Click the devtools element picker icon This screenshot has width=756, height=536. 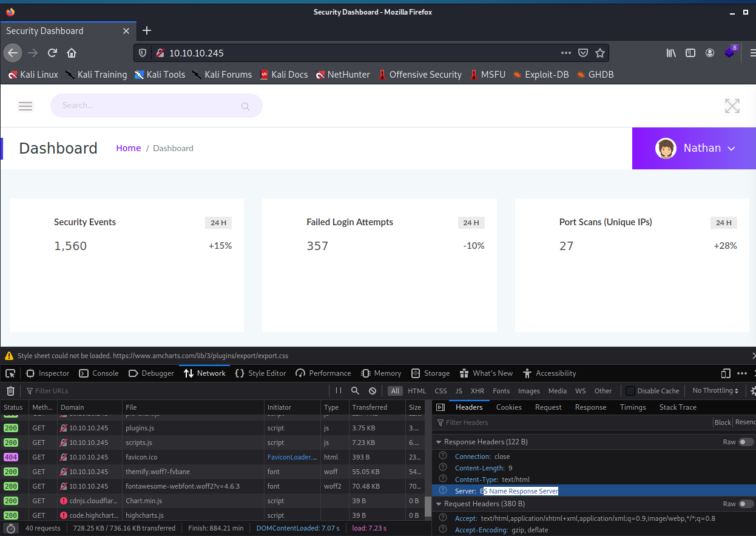pyautogui.click(x=10, y=373)
